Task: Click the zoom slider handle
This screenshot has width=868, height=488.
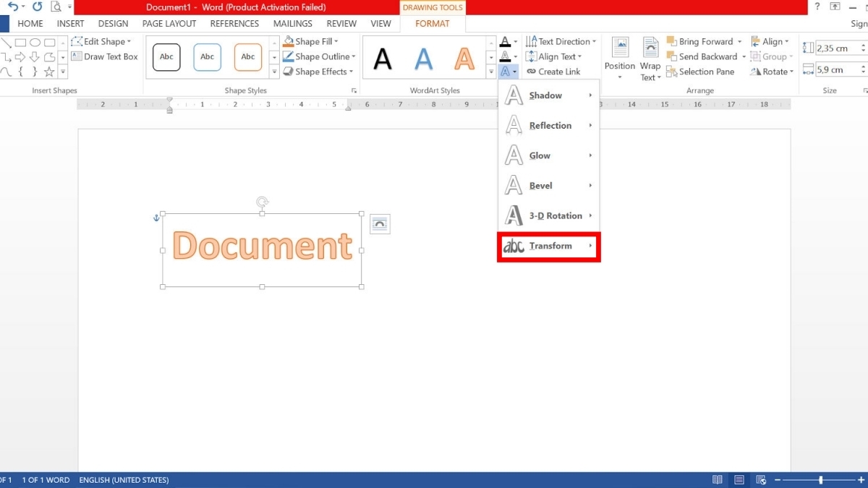Action: pos(820,480)
